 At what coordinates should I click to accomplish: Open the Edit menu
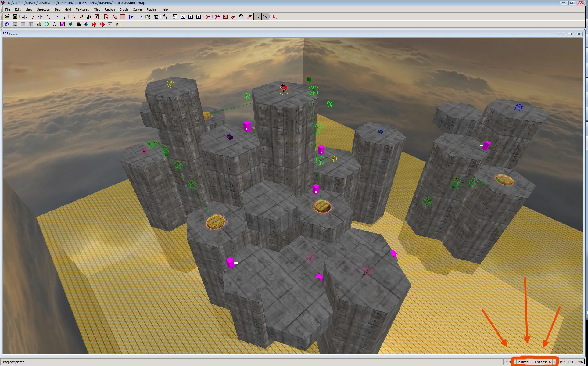click(x=18, y=9)
